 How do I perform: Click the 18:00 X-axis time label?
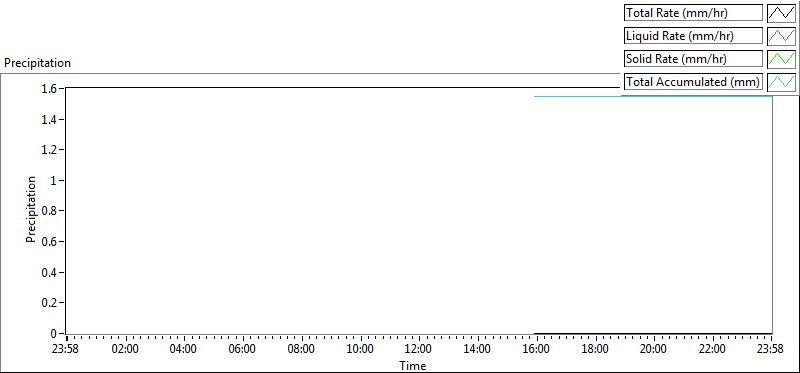pyautogui.click(x=595, y=350)
